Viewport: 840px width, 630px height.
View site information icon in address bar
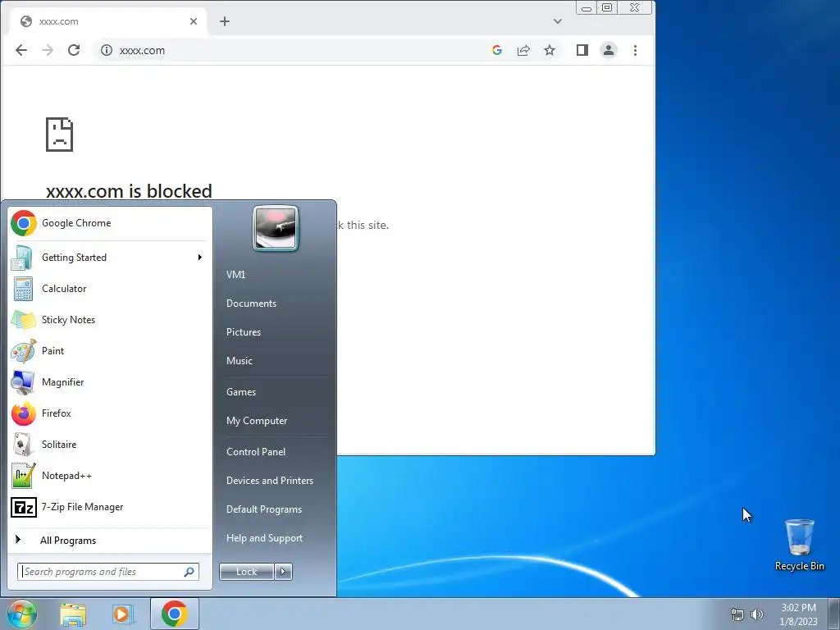(x=107, y=50)
